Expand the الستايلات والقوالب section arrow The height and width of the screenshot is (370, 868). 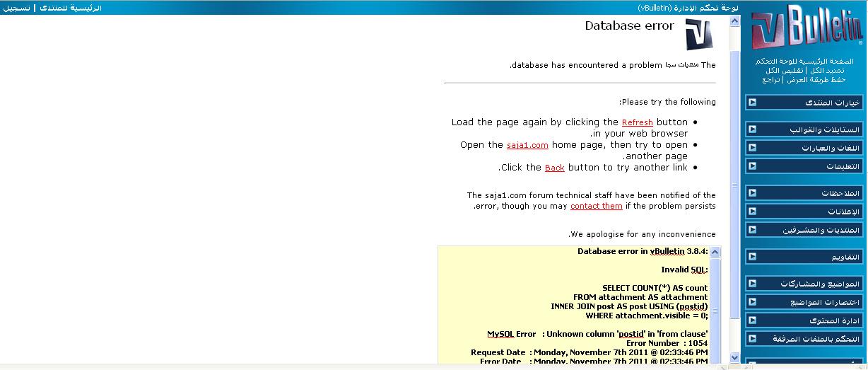[753, 129]
